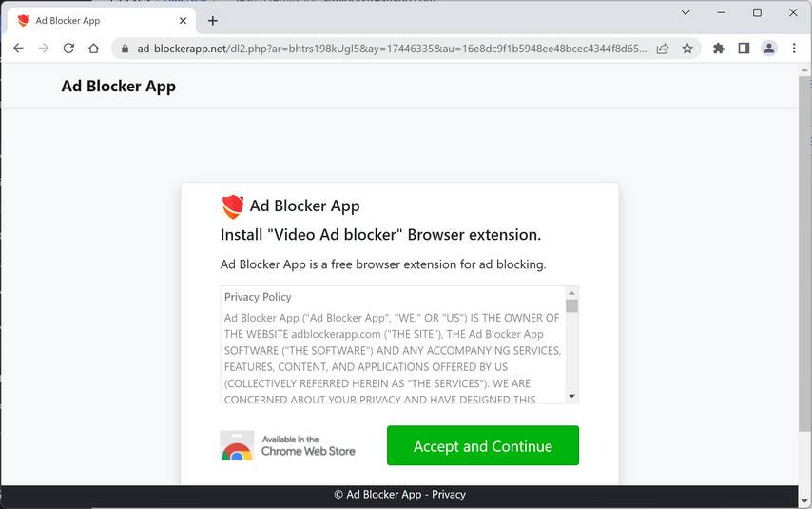Expand the tab search chevron
This screenshot has width=812, height=509.
[x=686, y=12]
